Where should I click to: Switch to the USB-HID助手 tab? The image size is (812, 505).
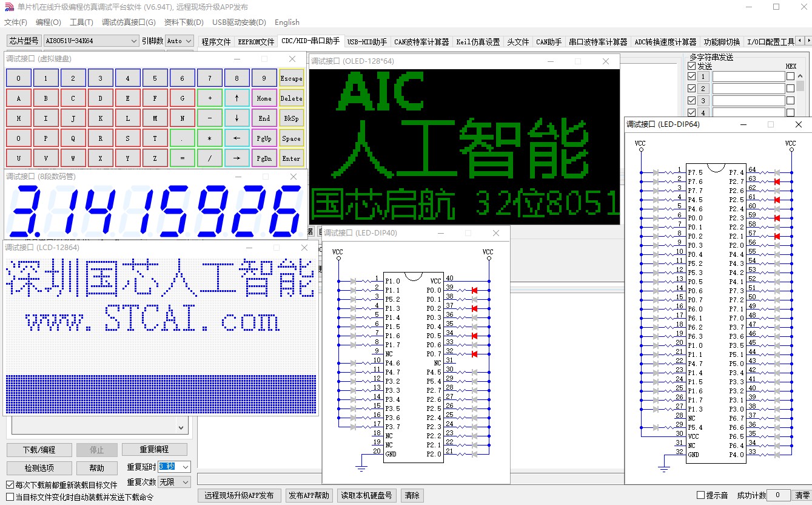(367, 42)
